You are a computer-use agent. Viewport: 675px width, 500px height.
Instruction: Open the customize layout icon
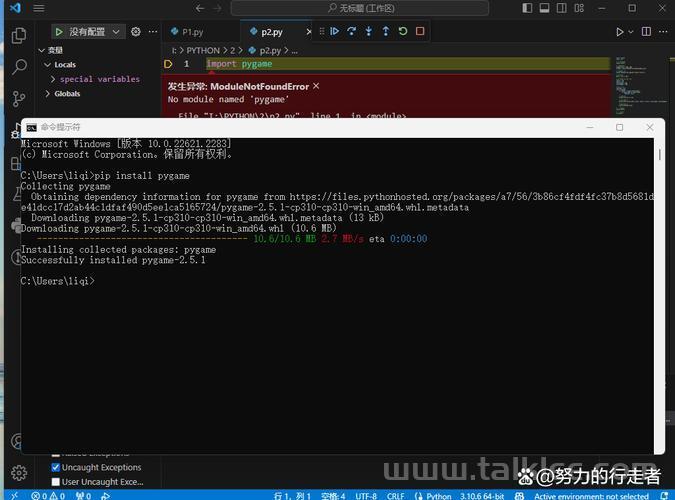[x=579, y=8]
